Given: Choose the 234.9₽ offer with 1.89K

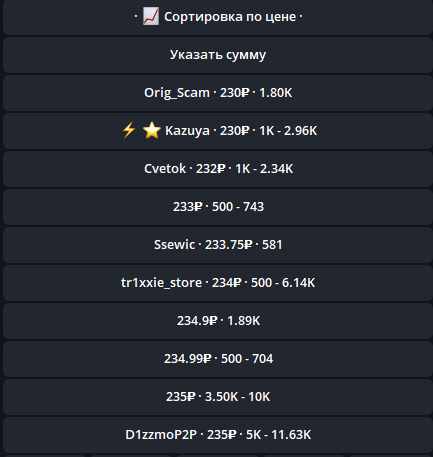Looking at the screenshot, I should (x=218, y=321).
